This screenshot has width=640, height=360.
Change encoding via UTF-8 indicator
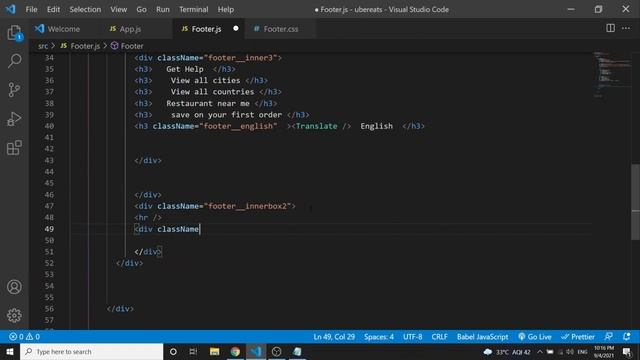click(x=413, y=337)
